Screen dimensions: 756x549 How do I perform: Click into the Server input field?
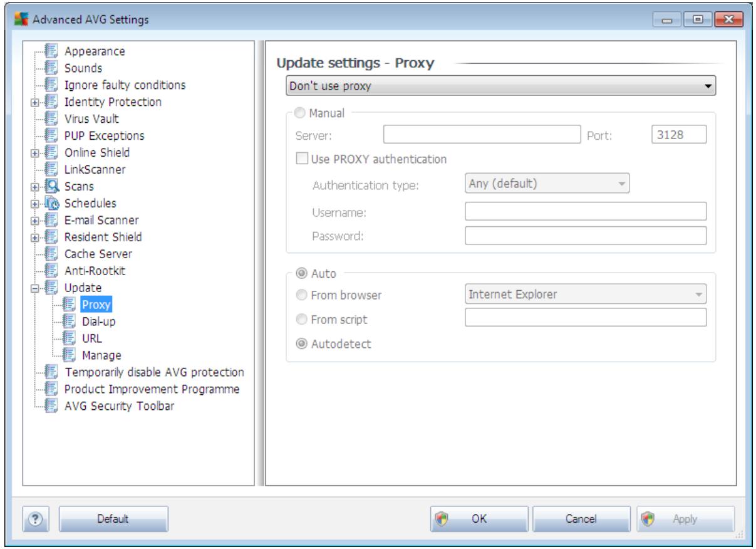(482, 134)
